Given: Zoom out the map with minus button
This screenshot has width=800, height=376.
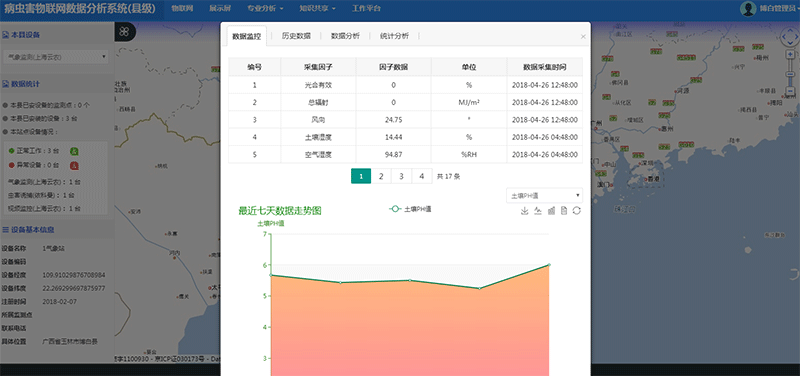Looking at the screenshot, I should click(790, 92).
